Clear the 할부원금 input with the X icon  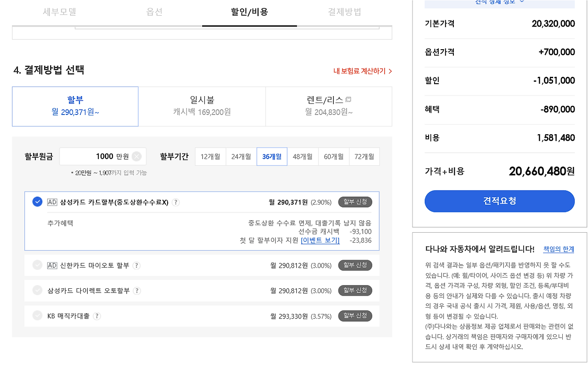136,156
